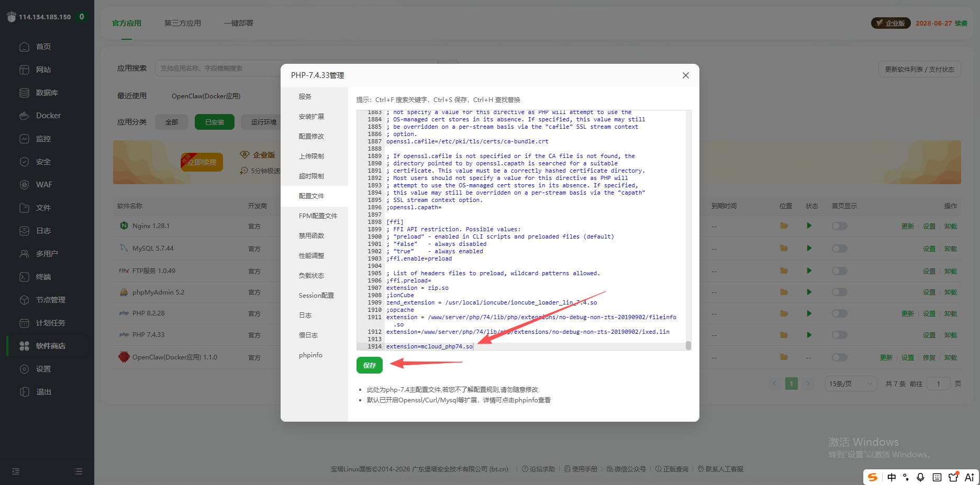Image resolution: width=980 pixels, height=485 pixels.
Task: Open the 安全 security shield icon
Action: point(24,162)
